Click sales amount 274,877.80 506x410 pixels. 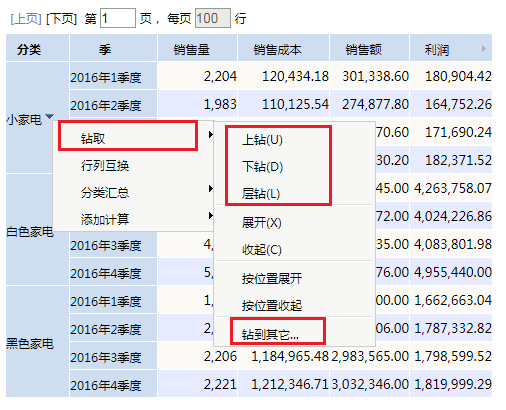[x=375, y=104]
